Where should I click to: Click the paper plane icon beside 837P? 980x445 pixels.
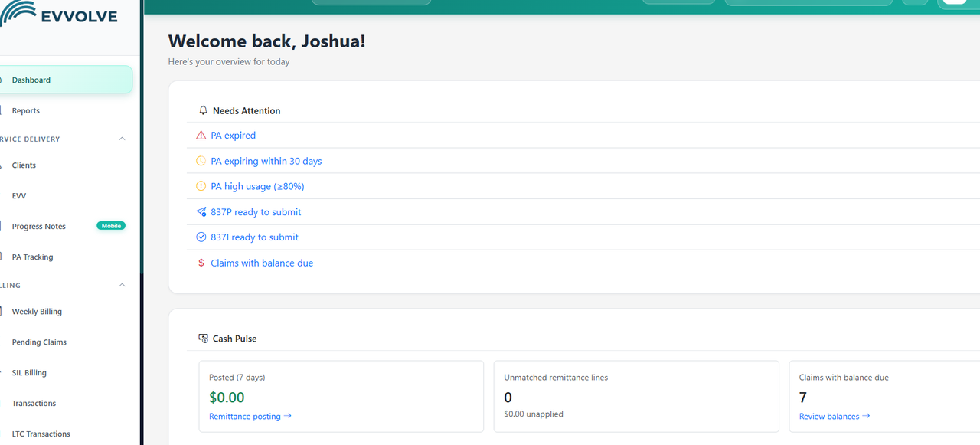point(201,212)
